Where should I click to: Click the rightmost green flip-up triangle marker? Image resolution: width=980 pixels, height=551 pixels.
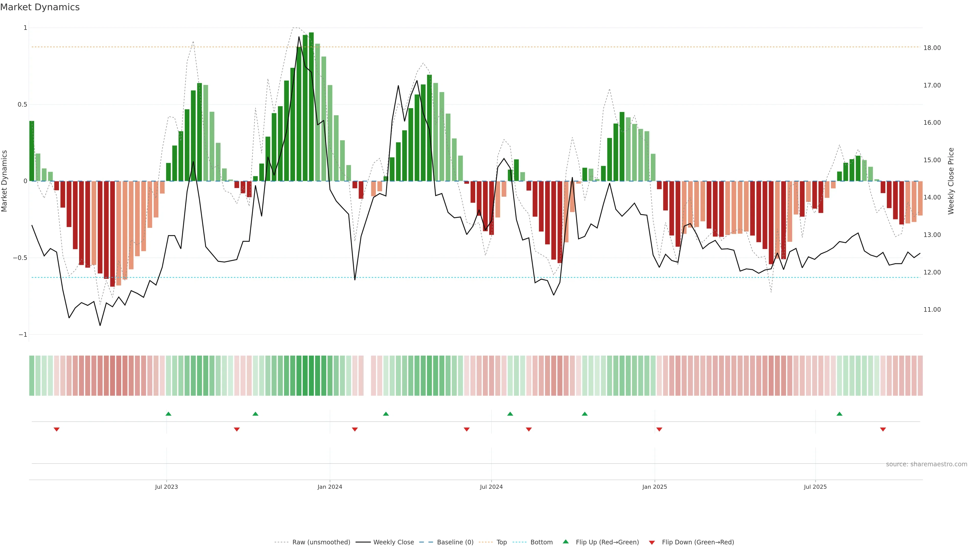pyautogui.click(x=839, y=414)
